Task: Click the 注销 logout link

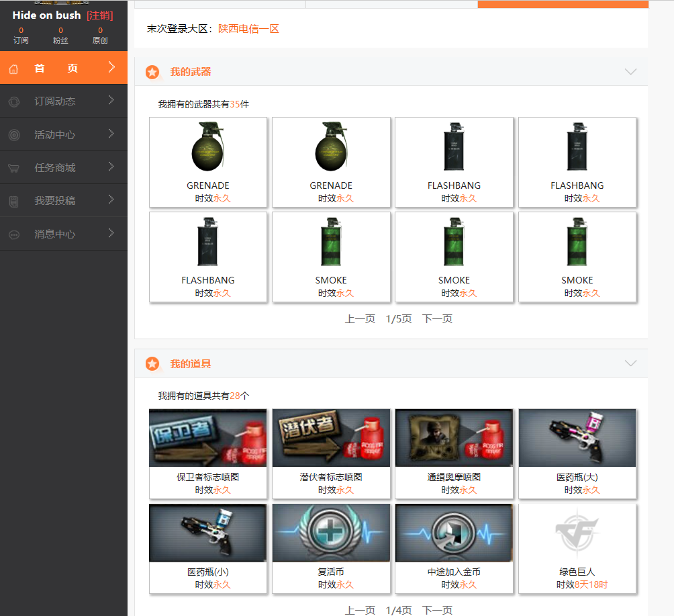Action: (100, 15)
